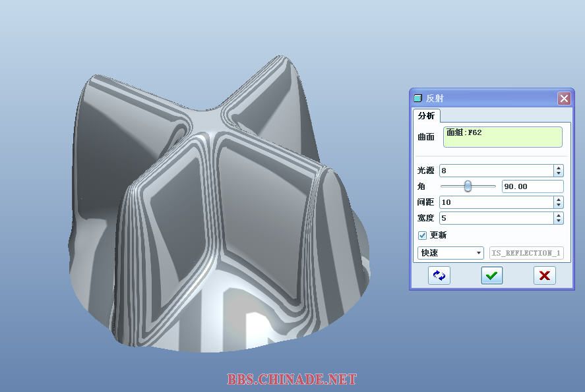
Task: Click the repeat analysis arrows icon
Action: pos(439,275)
